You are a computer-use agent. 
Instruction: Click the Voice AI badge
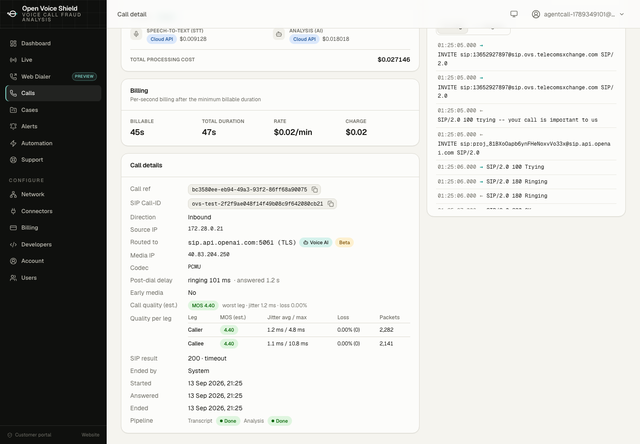(x=316, y=242)
